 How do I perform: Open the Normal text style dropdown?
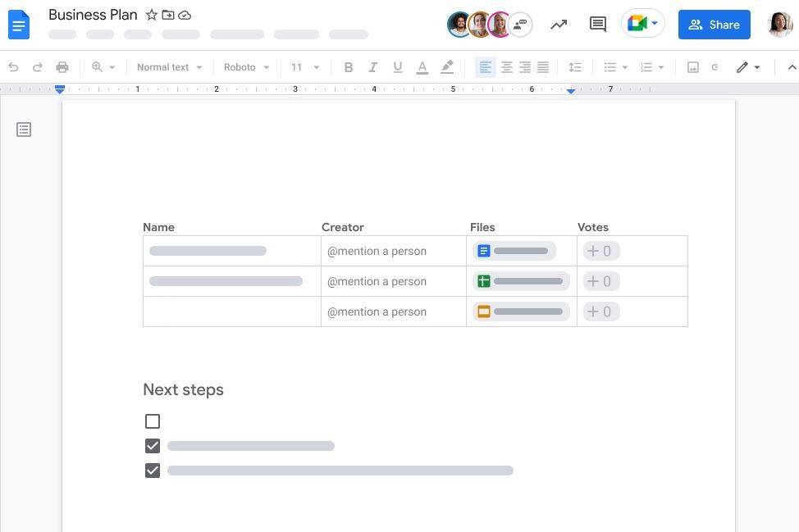[x=169, y=67]
